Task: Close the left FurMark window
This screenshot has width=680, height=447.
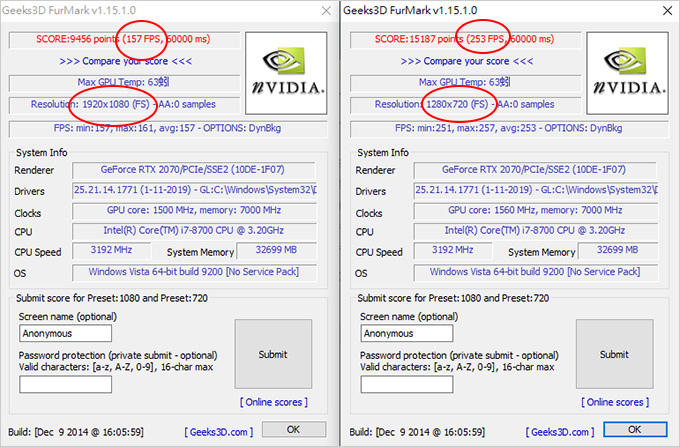Action: click(x=326, y=10)
